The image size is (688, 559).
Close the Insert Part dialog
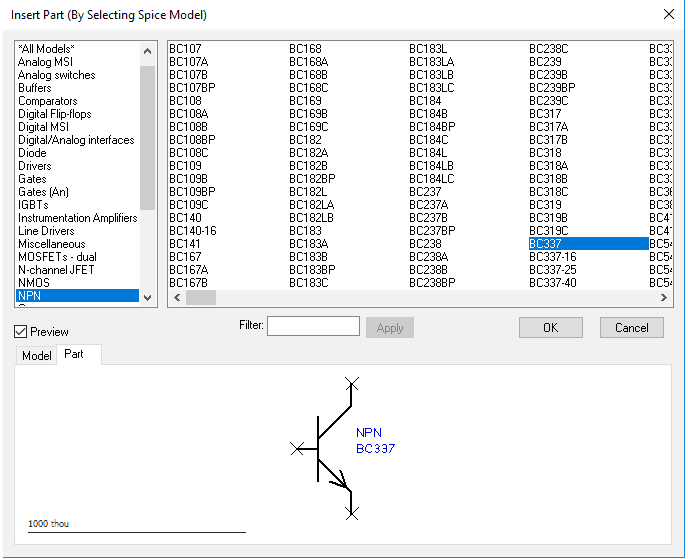pyautogui.click(x=668, y=14)
